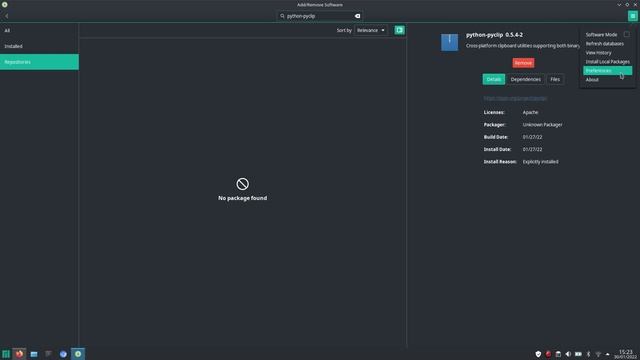Viewport: 640px width, 360px height.
Task: Click the back arrow in the header
Action: coord(7,16)
